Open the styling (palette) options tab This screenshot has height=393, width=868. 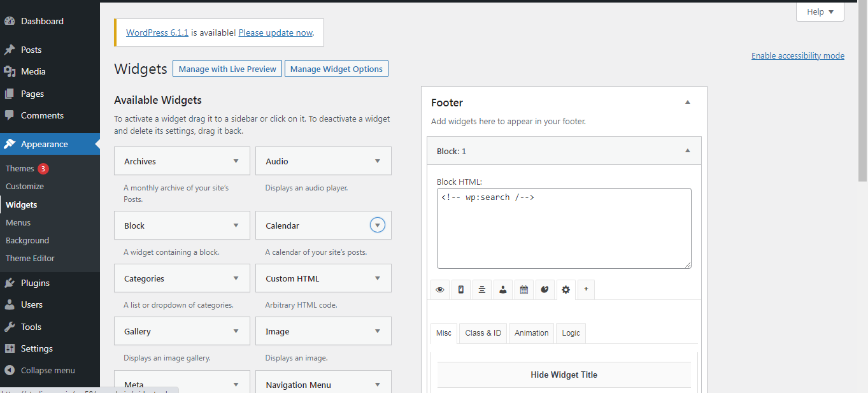click(544, 289)
